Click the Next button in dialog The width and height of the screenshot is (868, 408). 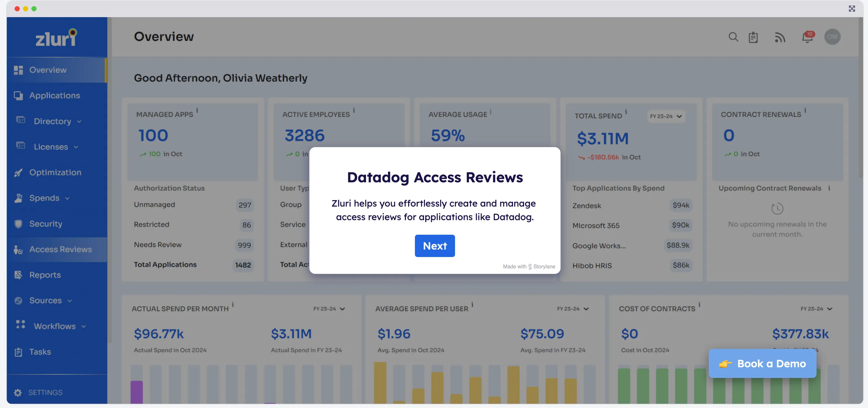pos(434,246)
